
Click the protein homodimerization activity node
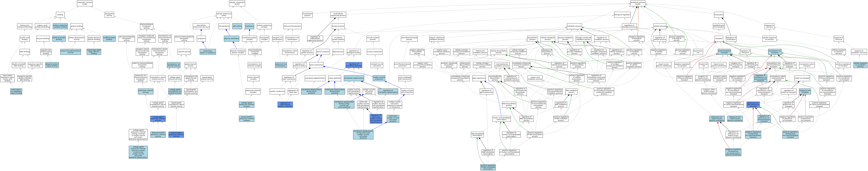pyautogui.click(x=70, y=52)
